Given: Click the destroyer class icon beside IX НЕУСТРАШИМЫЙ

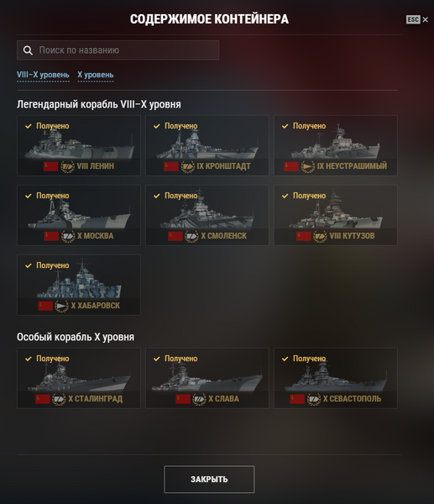Looking at the screenshot, I should point(308,166).
